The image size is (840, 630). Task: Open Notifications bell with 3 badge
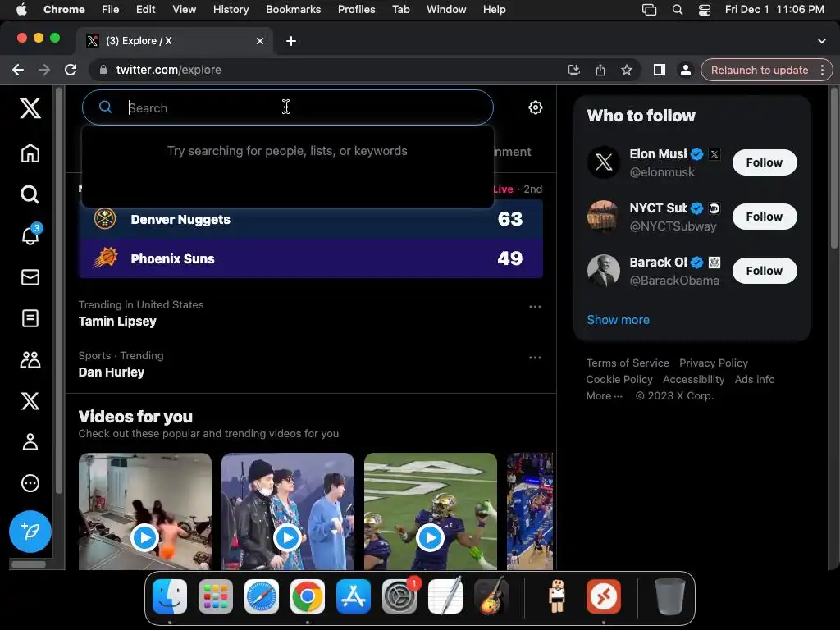tap(30, 235)
